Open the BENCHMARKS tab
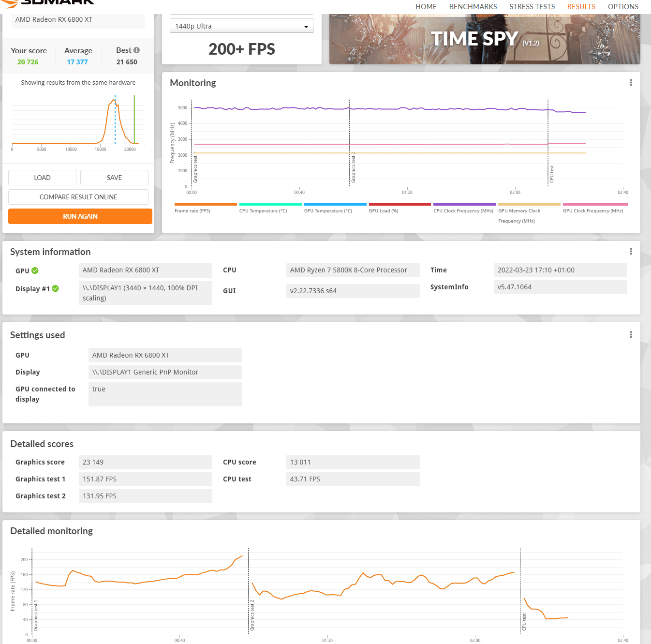This screenshot has width=651, height=644. pos(473,7)
